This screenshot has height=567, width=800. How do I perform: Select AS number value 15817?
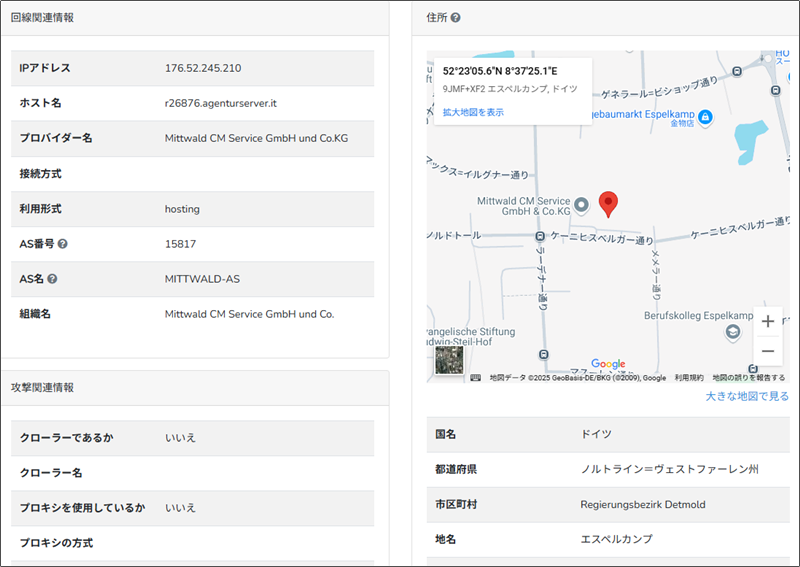[x=180, y=244]
